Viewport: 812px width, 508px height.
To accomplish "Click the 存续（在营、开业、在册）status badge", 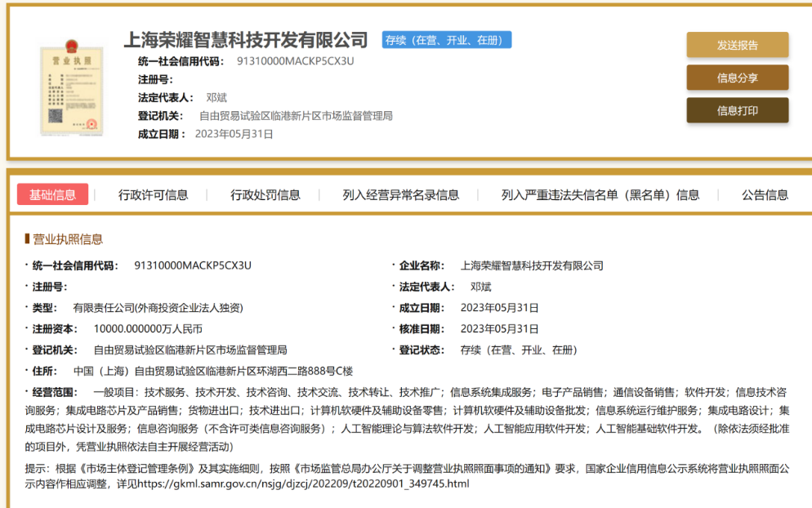I will tap(447, 40).
